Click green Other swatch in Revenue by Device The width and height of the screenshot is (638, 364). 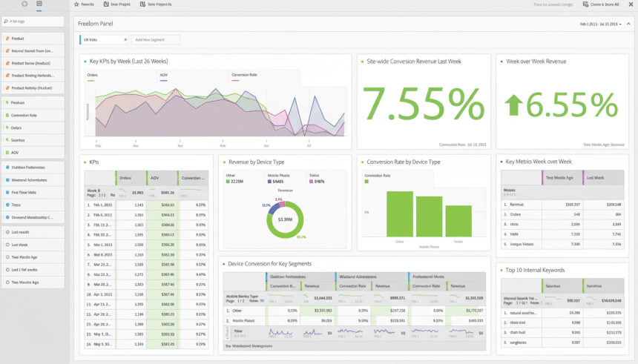[x=228, y=181]
